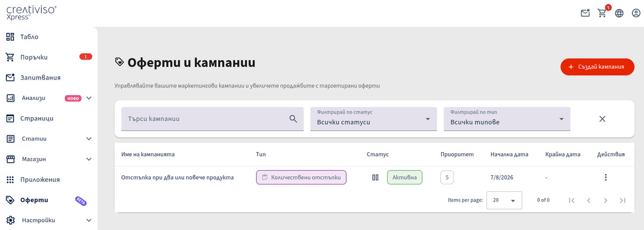Click the magnifier search icon

[293, 119]
